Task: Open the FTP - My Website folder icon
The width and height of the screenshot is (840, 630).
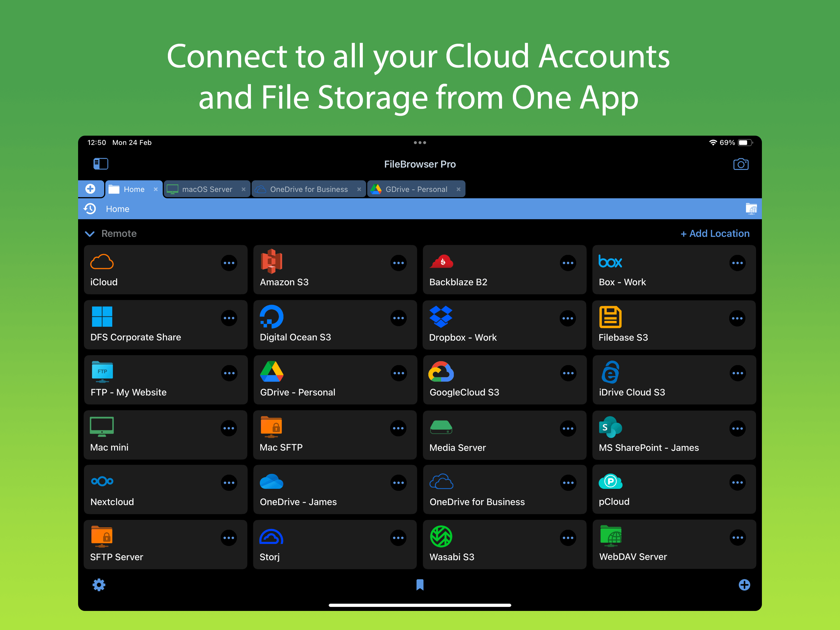Action: [x=102, y=372]
